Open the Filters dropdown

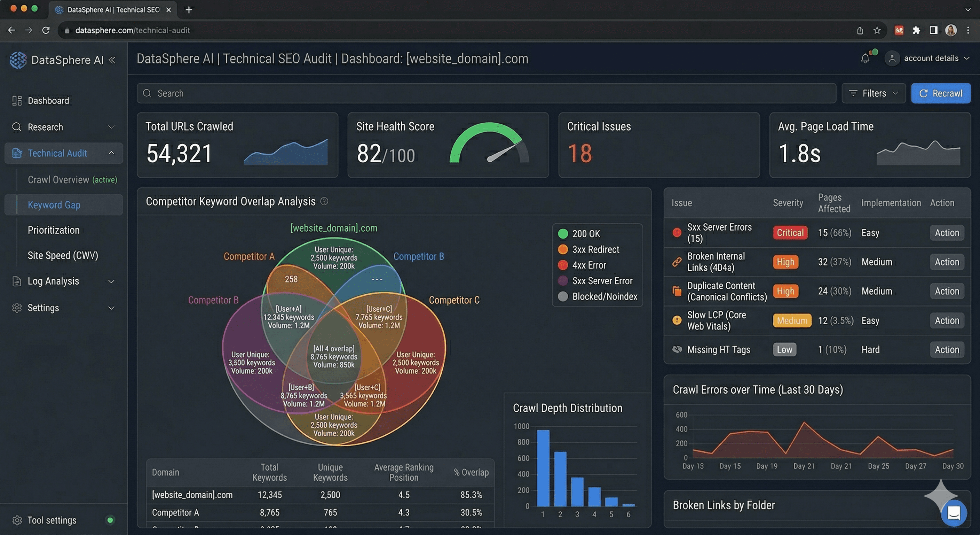874,93
